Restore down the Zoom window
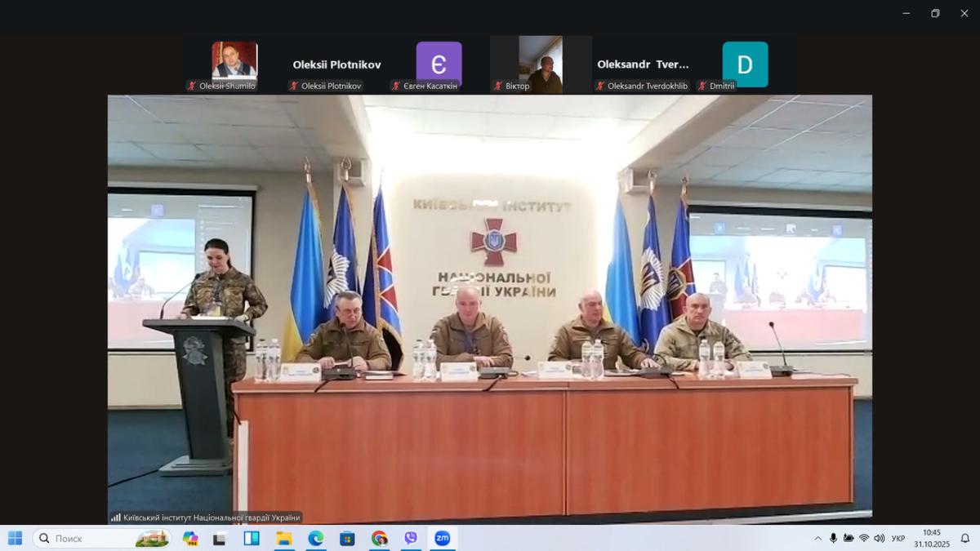Viewport: 980px width, 551px height. point(935,13)
